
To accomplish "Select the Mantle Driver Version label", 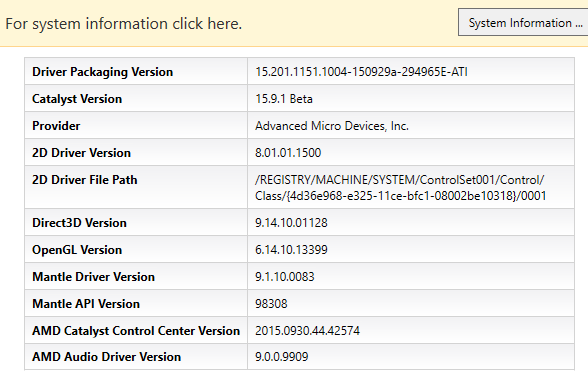I will [x=93, y=277].
